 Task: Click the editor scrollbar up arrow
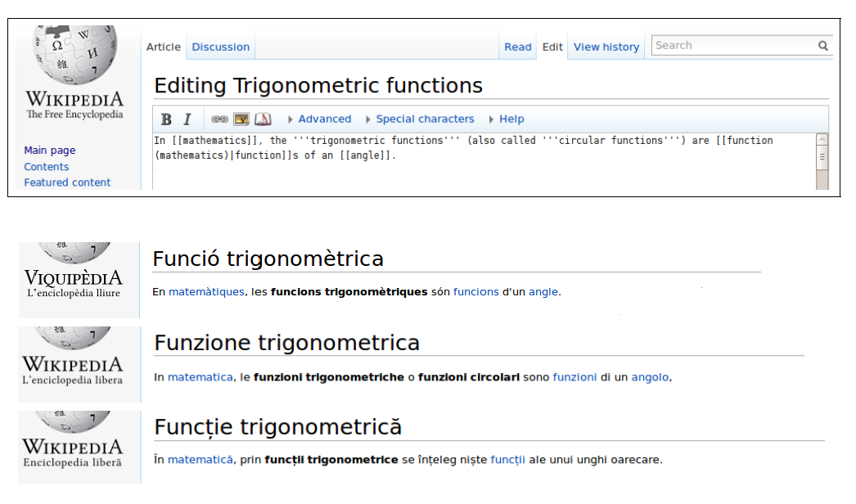(822, 140)
